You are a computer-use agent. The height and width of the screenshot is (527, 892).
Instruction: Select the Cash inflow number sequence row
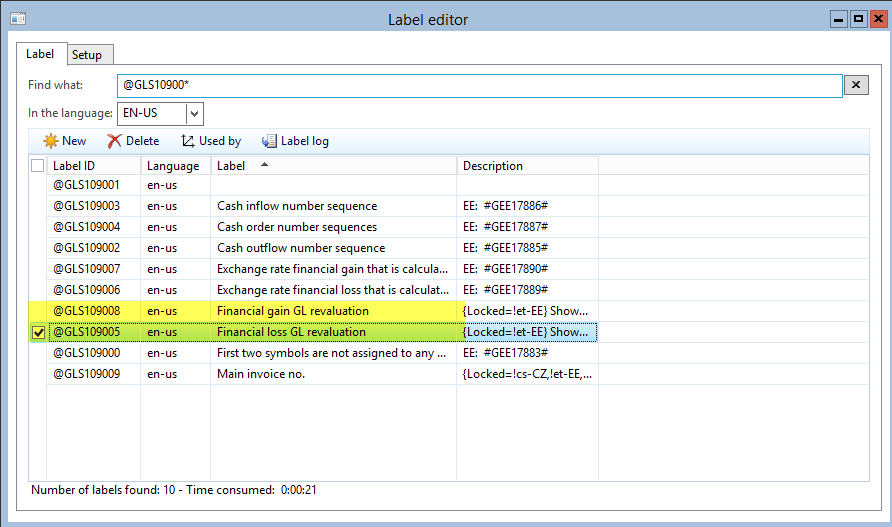pos(297,206)
